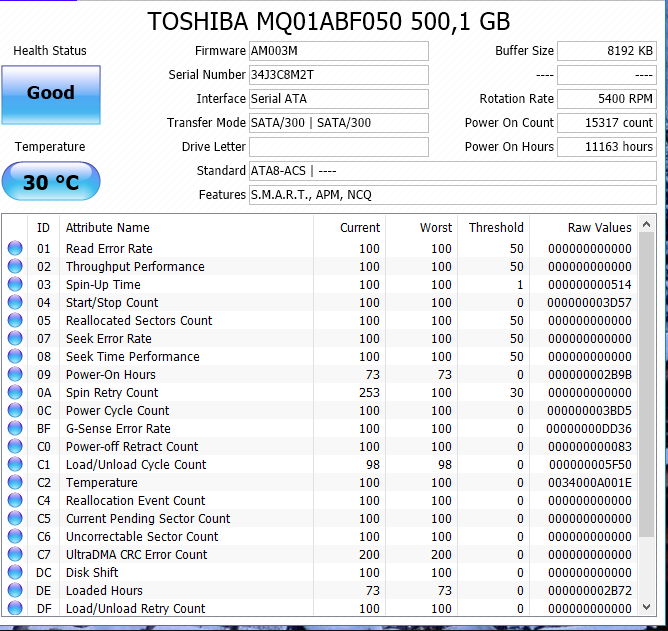This screenshot has height=631, width=668.
Task: Click the status orb for UltraDMA CRC Error Count
Action: 15,554
